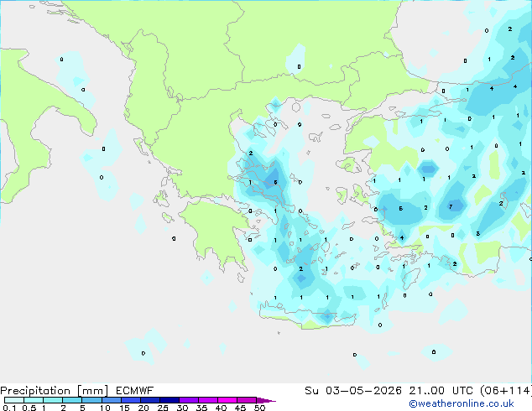The width and height of the screenshot is (532, 411).
Task: Click the 10–15 mm legend color swatch
Action: click(112, 400)
